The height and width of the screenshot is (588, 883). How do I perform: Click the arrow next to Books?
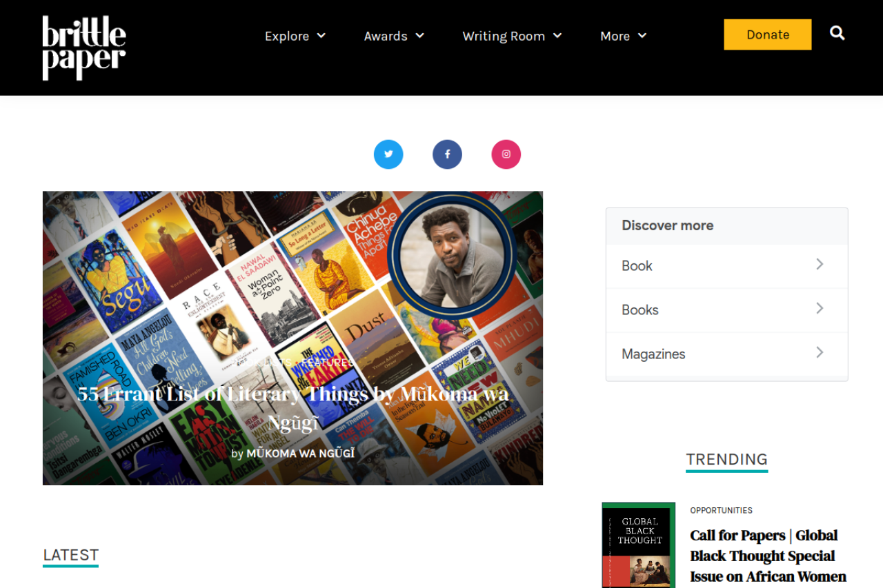coord(820,308)
